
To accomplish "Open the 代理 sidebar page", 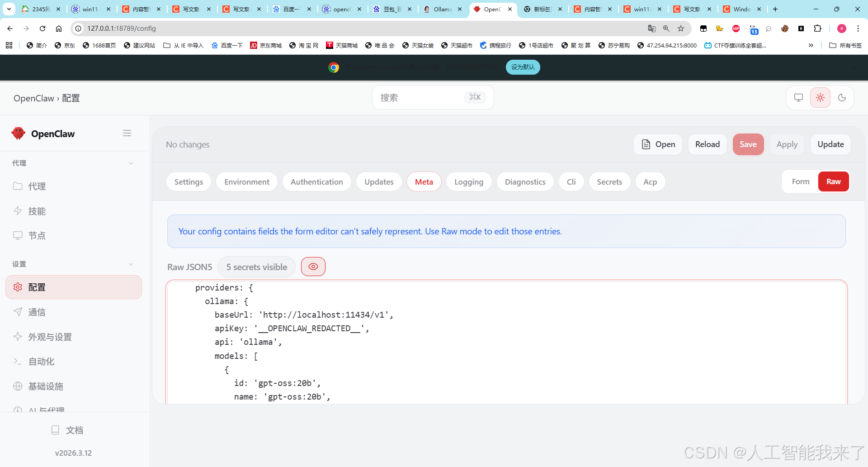I will (x=74, y=186).
